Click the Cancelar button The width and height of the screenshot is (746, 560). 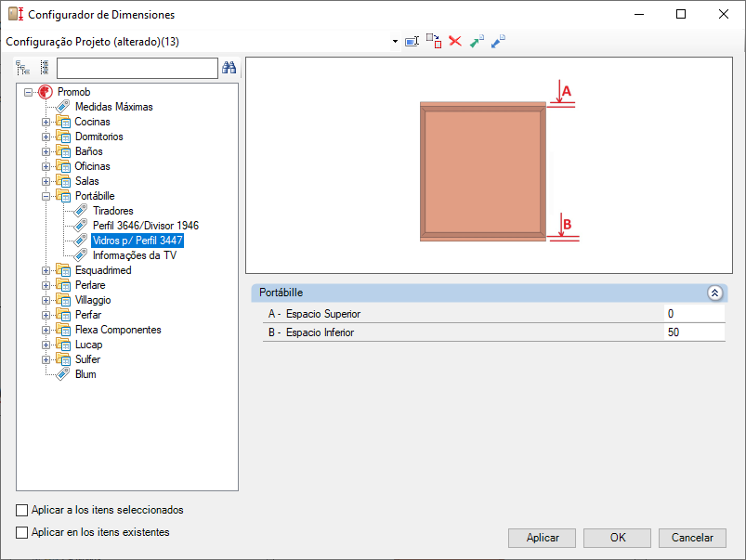(692, 538)
